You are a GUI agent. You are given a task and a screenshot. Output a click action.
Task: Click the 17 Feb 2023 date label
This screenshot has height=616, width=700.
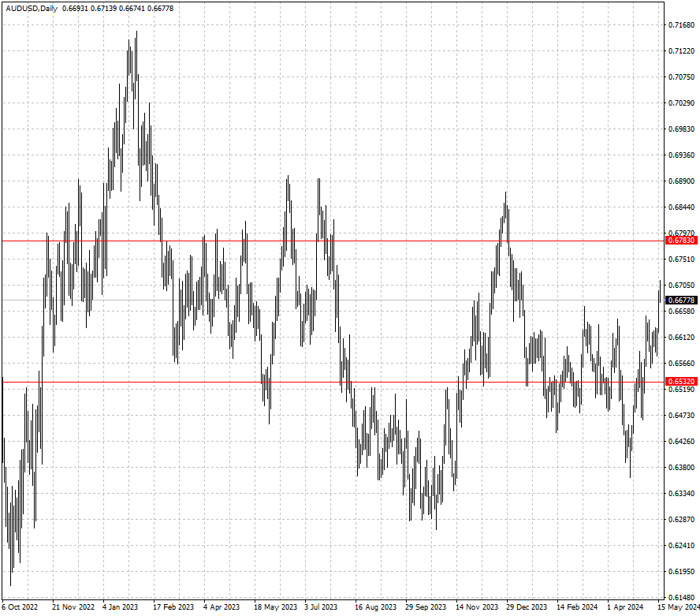(173, 607)
